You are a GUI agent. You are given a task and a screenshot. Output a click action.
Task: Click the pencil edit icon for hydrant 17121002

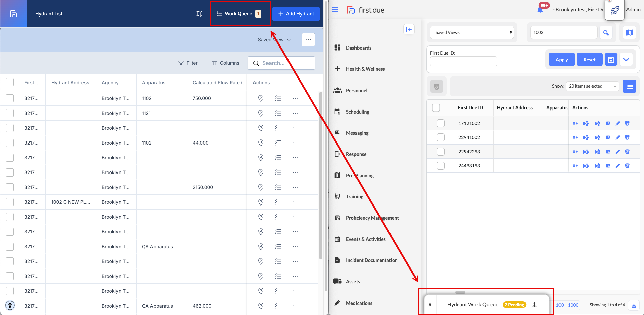[617, 123]
